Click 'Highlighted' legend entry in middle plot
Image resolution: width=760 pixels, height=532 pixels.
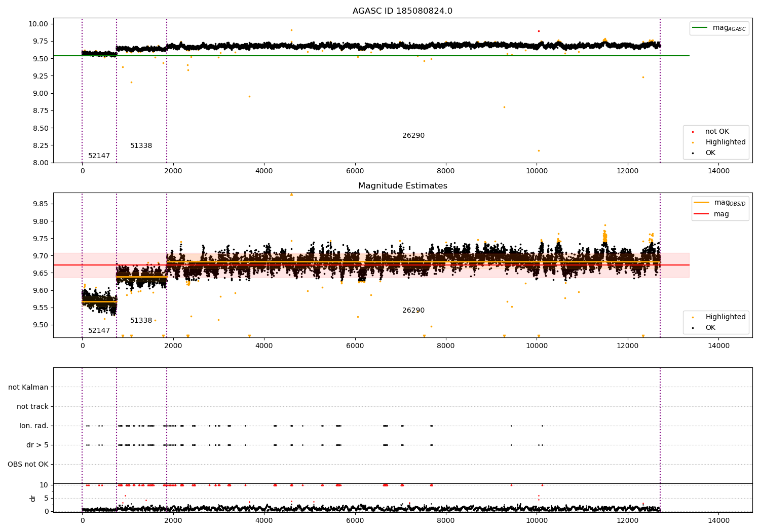719,317
